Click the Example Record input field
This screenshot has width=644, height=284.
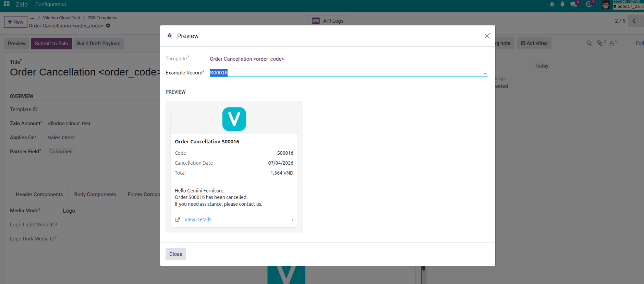point(343,73)
